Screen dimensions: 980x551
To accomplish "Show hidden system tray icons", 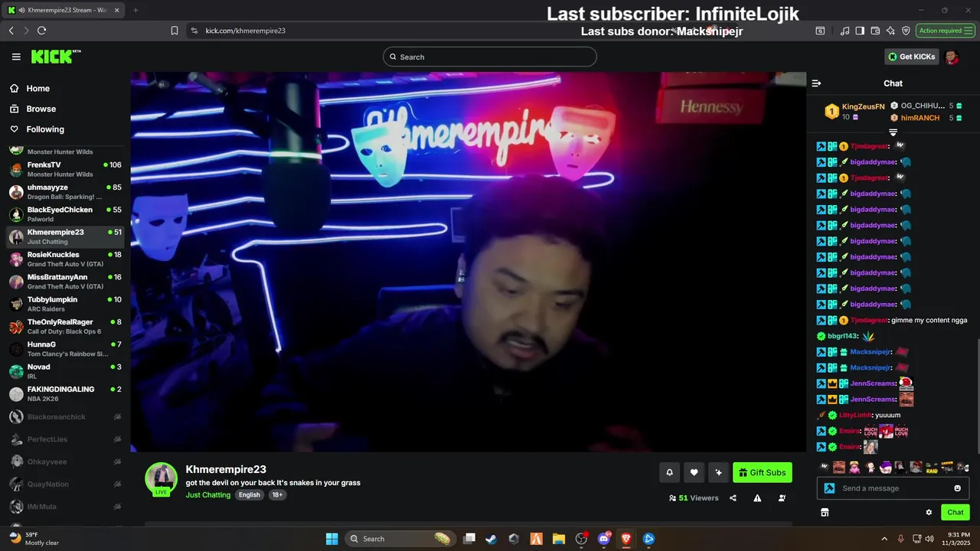I will [884, 539].
